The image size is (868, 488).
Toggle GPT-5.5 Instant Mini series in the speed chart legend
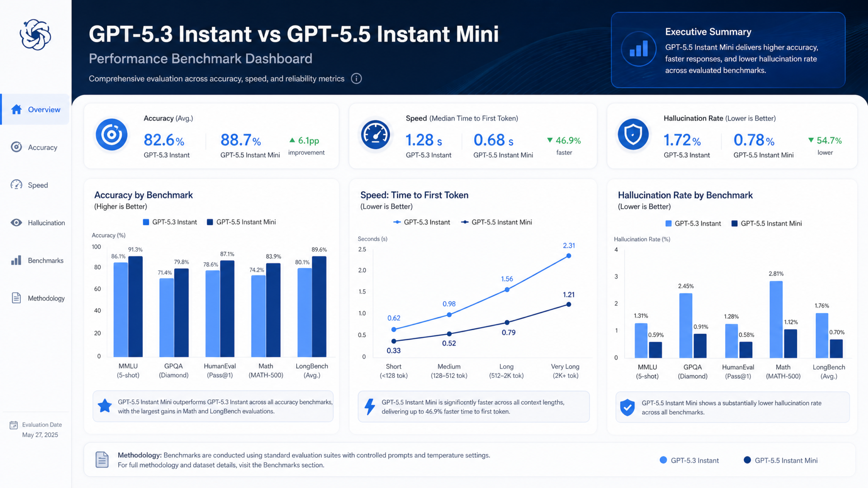[x=496, y=222]
